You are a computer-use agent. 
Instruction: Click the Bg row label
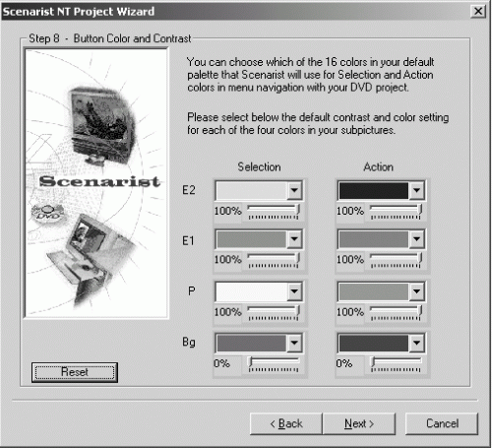click(189, 343)
